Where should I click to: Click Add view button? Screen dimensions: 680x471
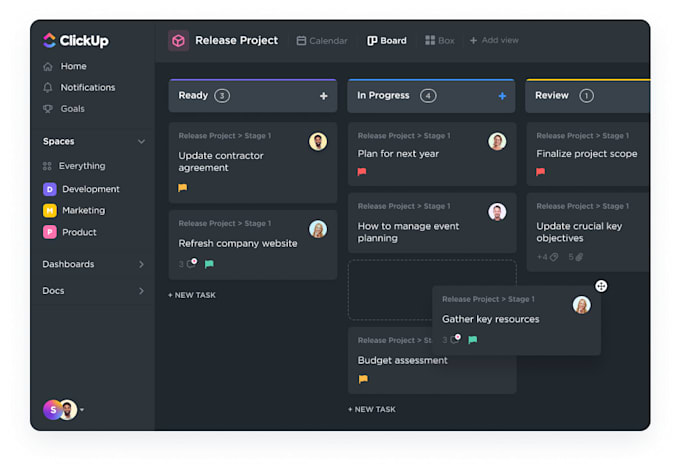tap(494, 41)
